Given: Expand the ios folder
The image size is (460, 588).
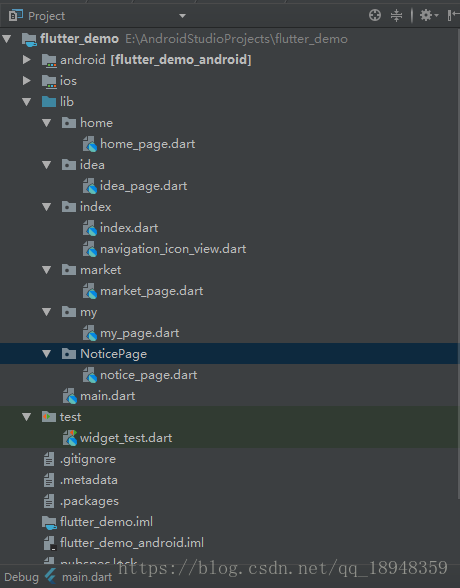Looking at the screenshot, I should 27,81.
